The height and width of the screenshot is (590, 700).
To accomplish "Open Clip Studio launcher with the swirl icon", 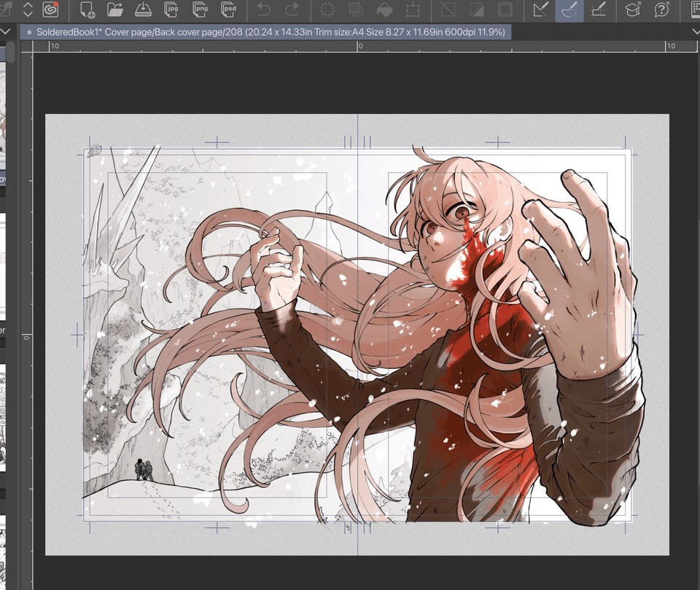I will coord(50,9).
